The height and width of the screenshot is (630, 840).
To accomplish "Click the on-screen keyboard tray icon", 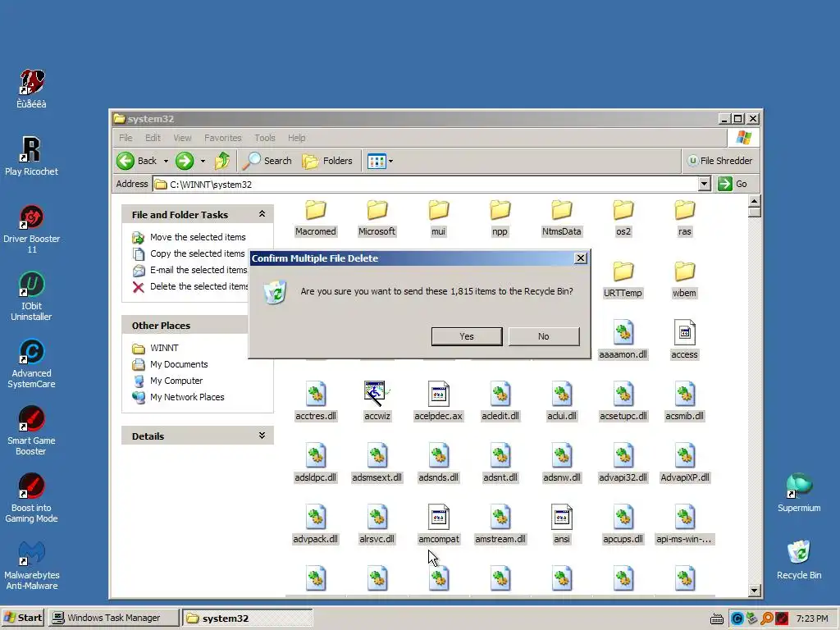I will 716,619.
